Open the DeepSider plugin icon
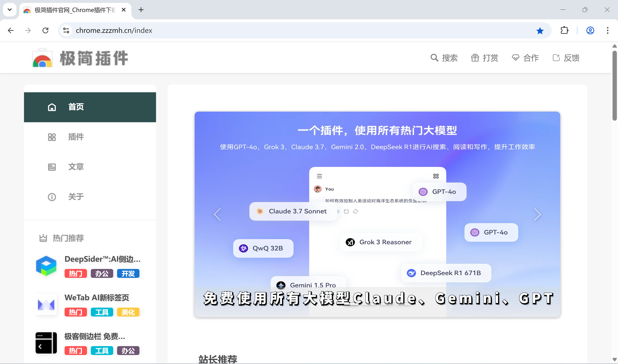The width and height of the screenshot is (618, 364). pos(46,266)
